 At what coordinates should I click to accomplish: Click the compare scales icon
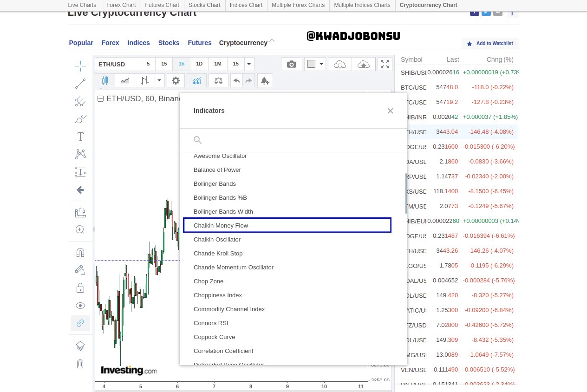(x=218, y=80)
